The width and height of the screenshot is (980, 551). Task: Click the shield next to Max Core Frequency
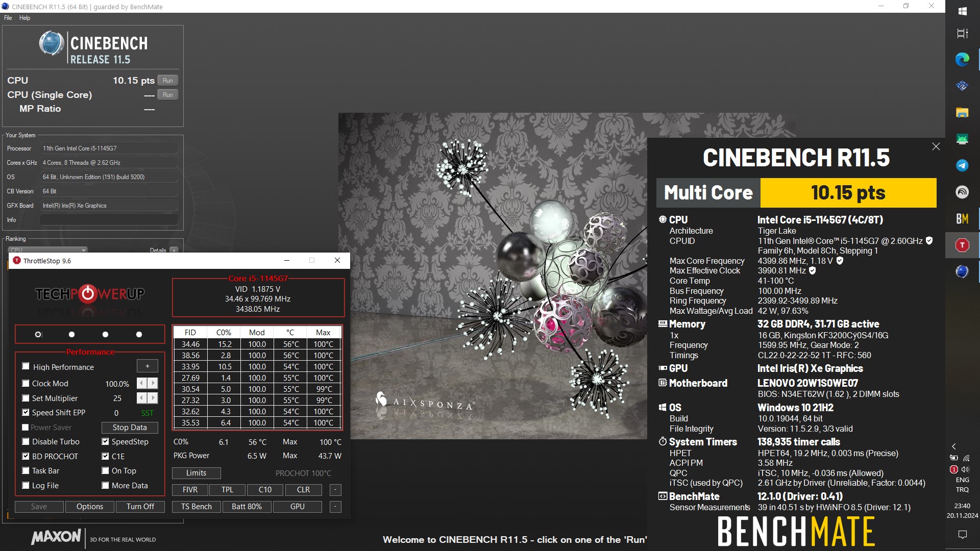pos(840,260)
